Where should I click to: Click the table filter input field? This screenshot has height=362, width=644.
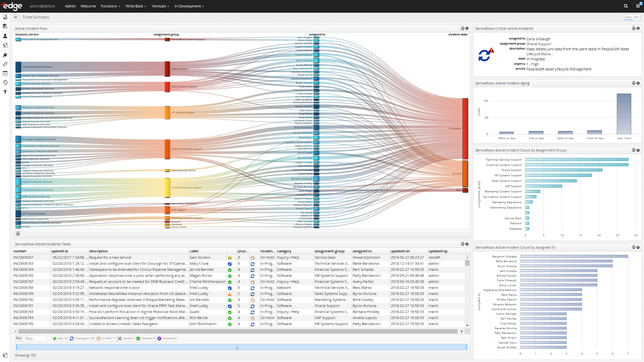(35, 339)
